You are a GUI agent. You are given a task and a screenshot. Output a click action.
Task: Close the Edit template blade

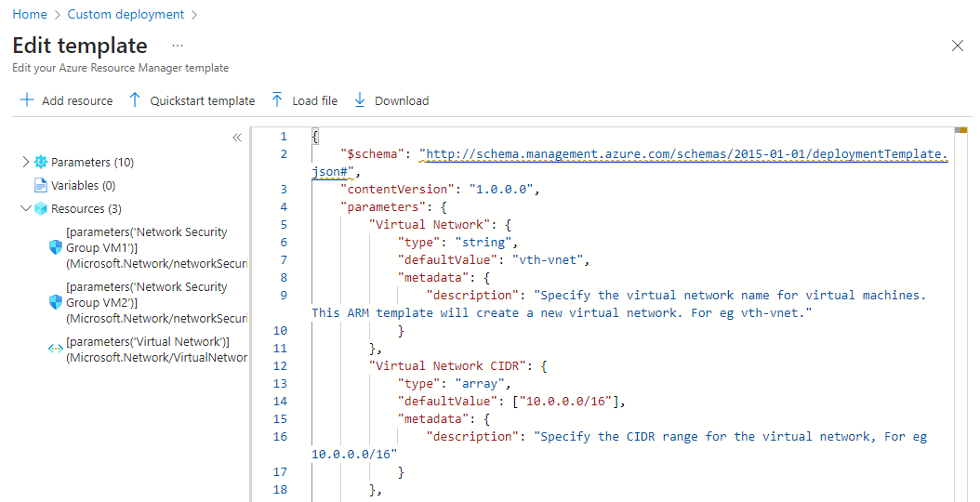click(x=957, y=46)
